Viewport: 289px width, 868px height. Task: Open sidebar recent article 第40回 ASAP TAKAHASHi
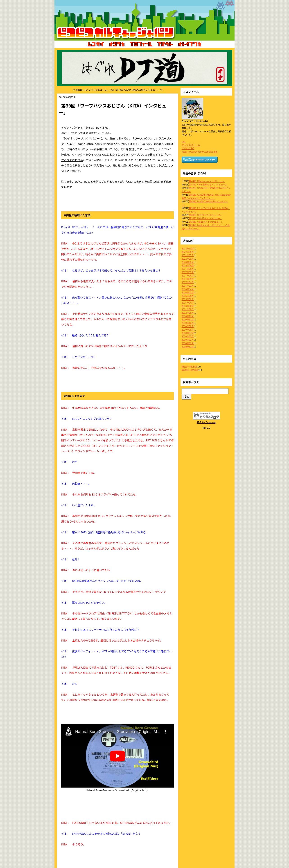pyautogui.click(x=205, y=203)
